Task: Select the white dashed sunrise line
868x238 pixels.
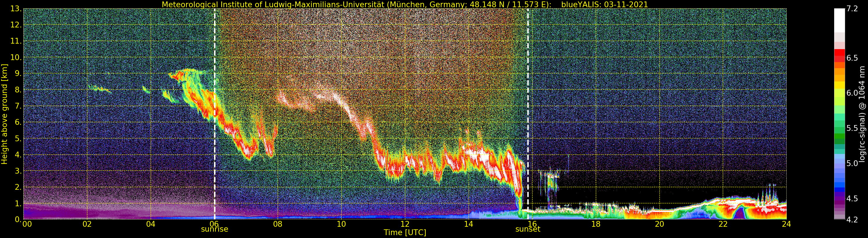Action: pyautogui.click(x=215, y=114)
